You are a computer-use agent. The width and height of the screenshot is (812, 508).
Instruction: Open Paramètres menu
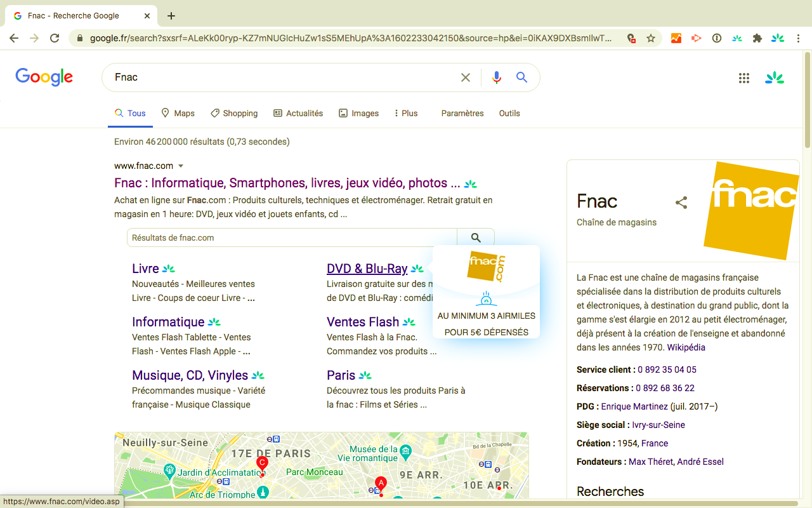point(462,113)
